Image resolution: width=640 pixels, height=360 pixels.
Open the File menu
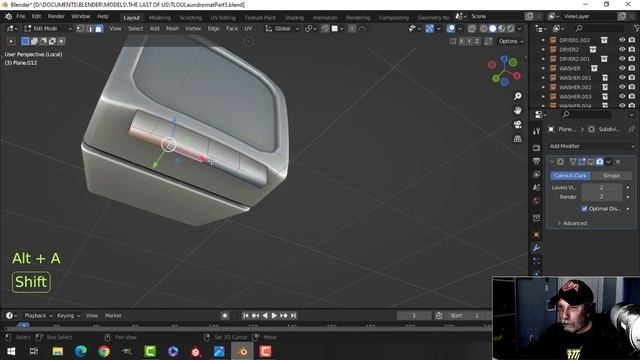[x=20, y=17]
